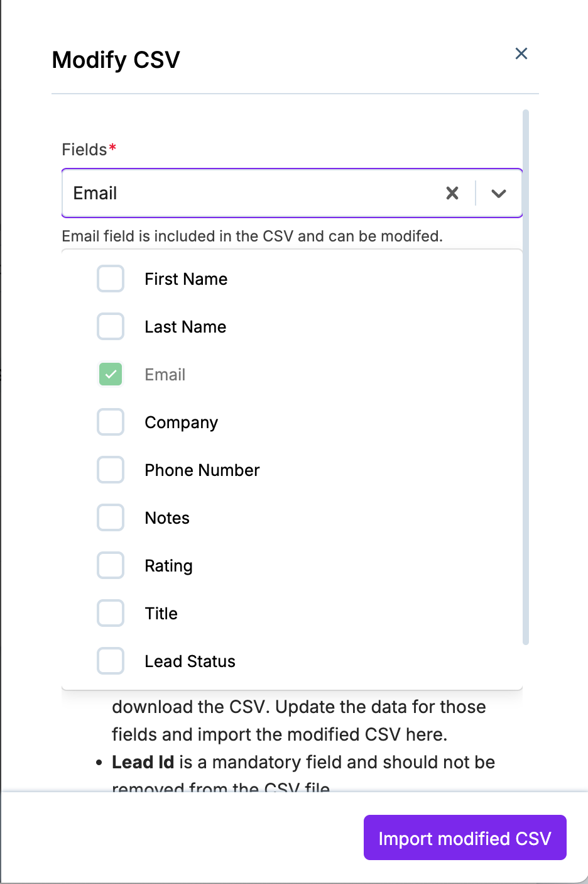Image resolution: width=588 pixels, height=884 pixels.
Task: Clear the selected Email field value
Action: click(x=452, y=193)
